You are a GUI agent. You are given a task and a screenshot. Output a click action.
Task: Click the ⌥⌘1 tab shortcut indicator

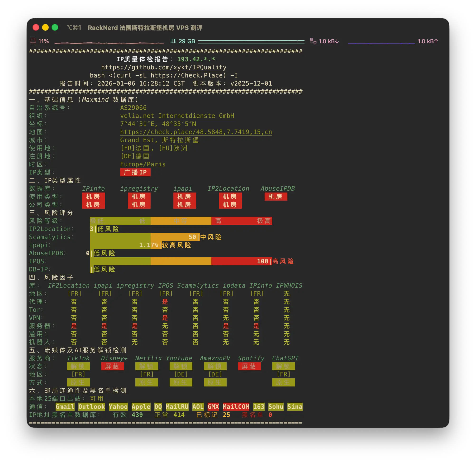[x=74, y=28]
